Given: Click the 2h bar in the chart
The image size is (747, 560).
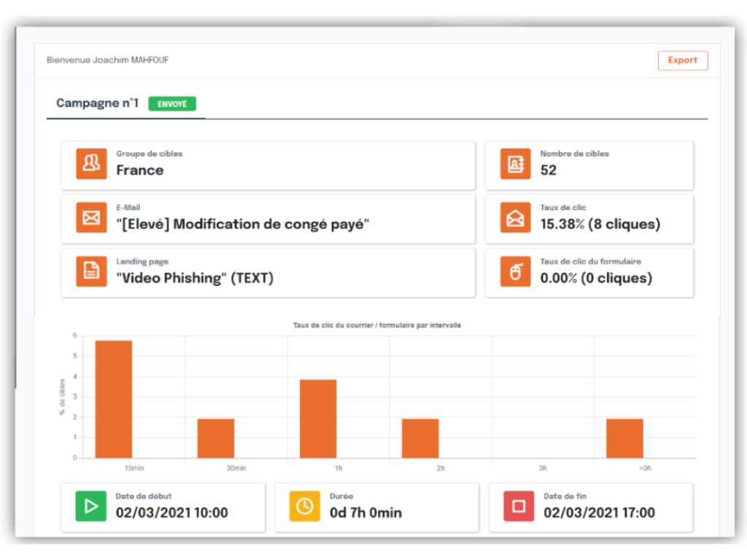Looking at the screenshot, I should pyautogui.click(x=420, y=438).
